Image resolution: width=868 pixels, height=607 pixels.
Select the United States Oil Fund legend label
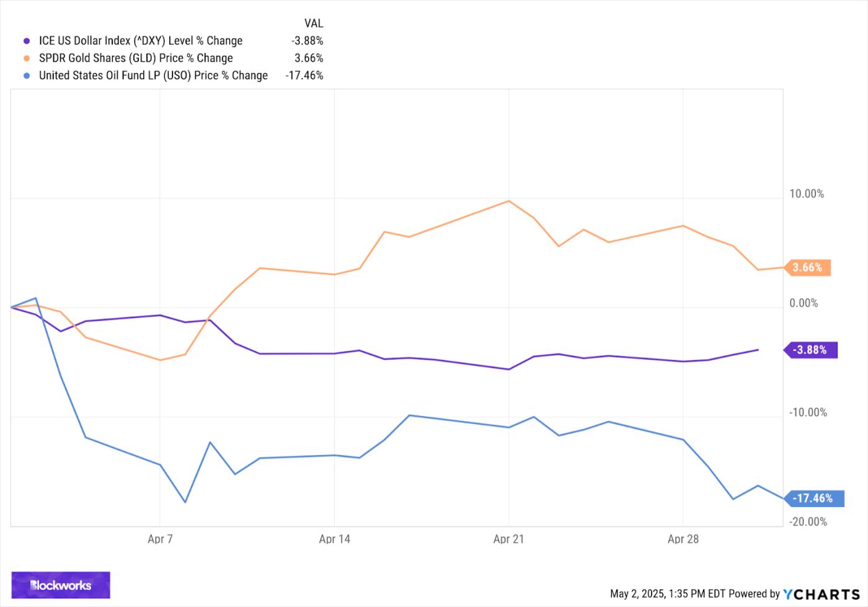153,76
